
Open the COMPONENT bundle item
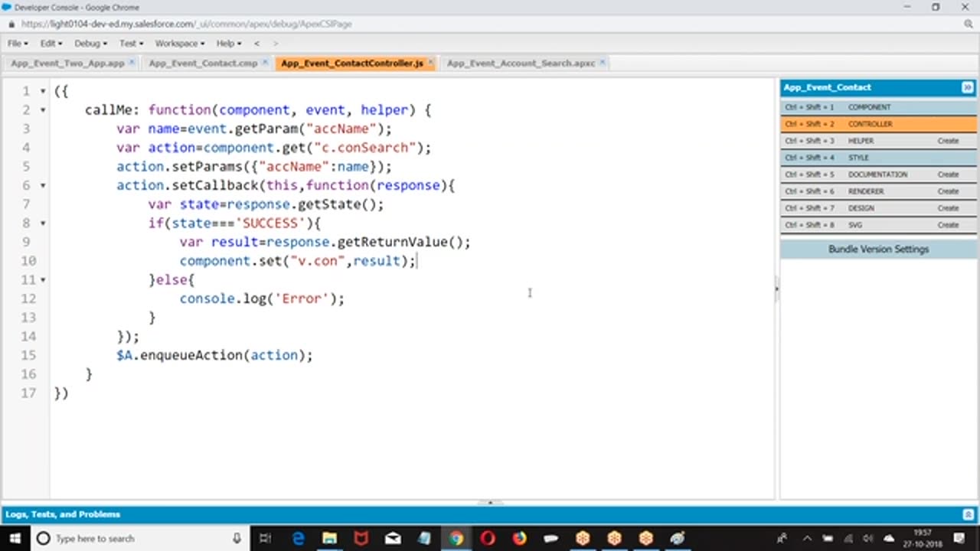879,107
